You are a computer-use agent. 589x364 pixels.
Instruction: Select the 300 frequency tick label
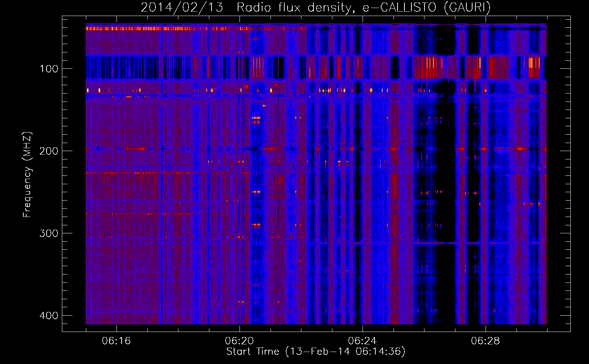[49, 233]
